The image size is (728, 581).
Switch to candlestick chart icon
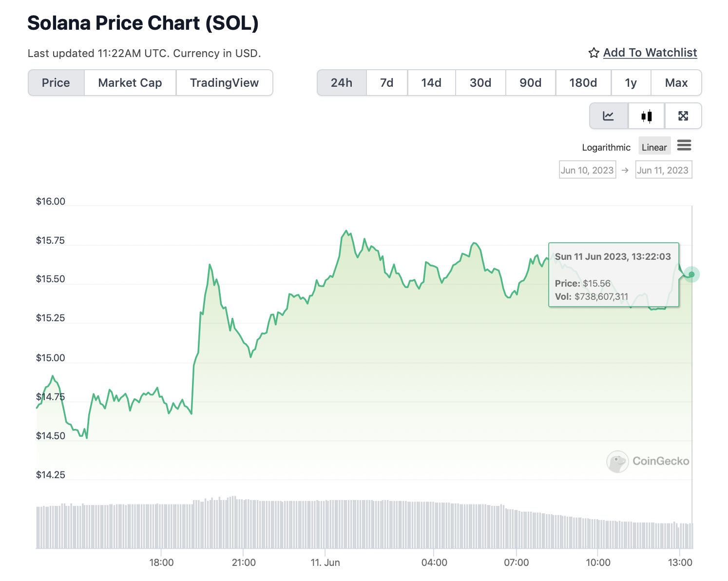[647, 116]
